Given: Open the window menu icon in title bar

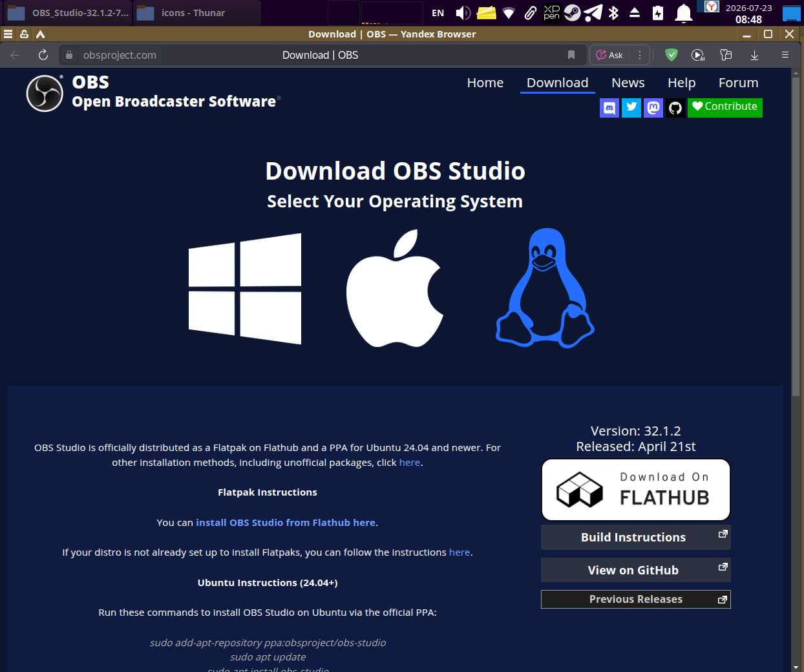Looking at the screenshot, I should [8, 34].
